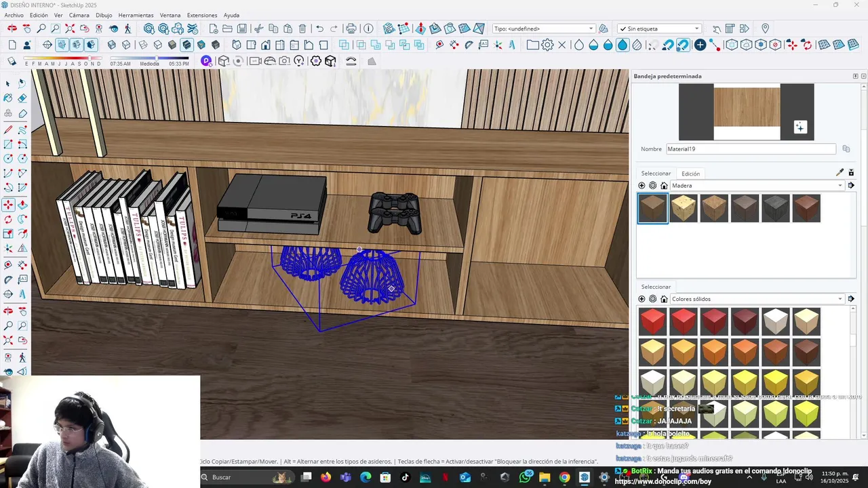Click the Nombre field showing Material19
This screenshot has width=868, height=488.
coord(751,149)
